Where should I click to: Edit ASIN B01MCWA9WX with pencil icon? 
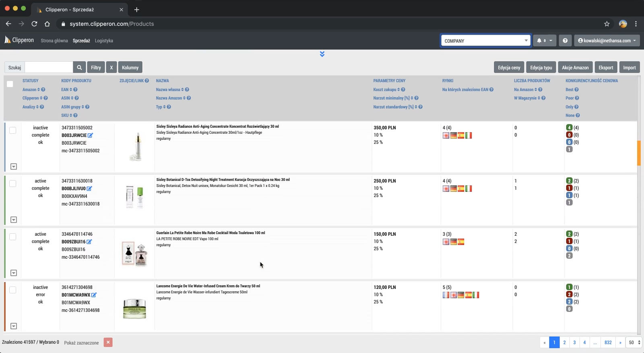94,295
